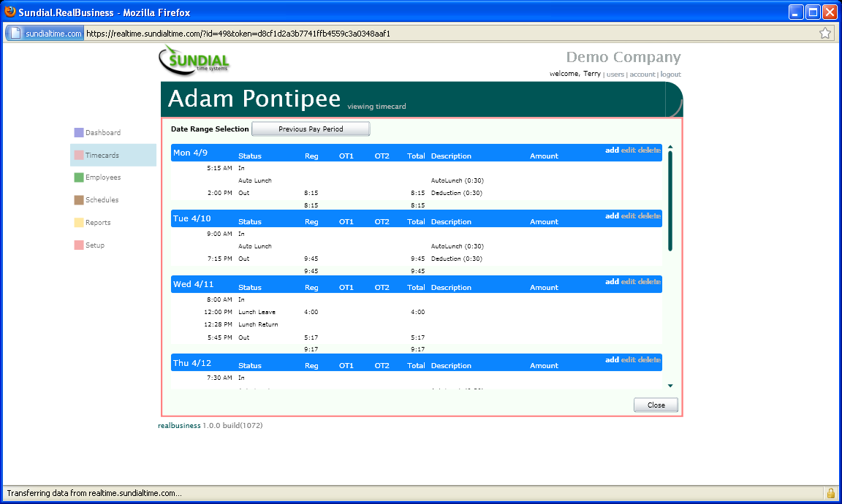
Task: Click the padlock security icon in status bar
Action: 830,493
